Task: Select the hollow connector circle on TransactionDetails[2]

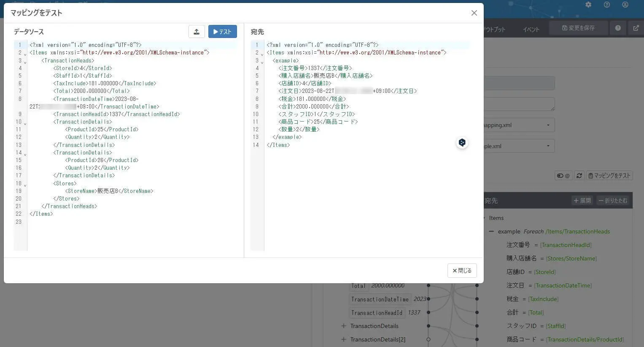Action: (x=428, y=339)
